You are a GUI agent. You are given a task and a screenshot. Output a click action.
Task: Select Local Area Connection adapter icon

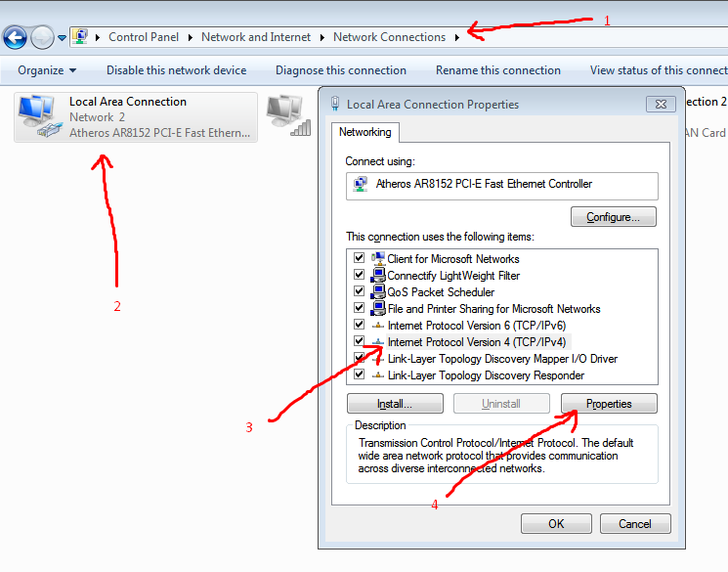click(40, 116)
